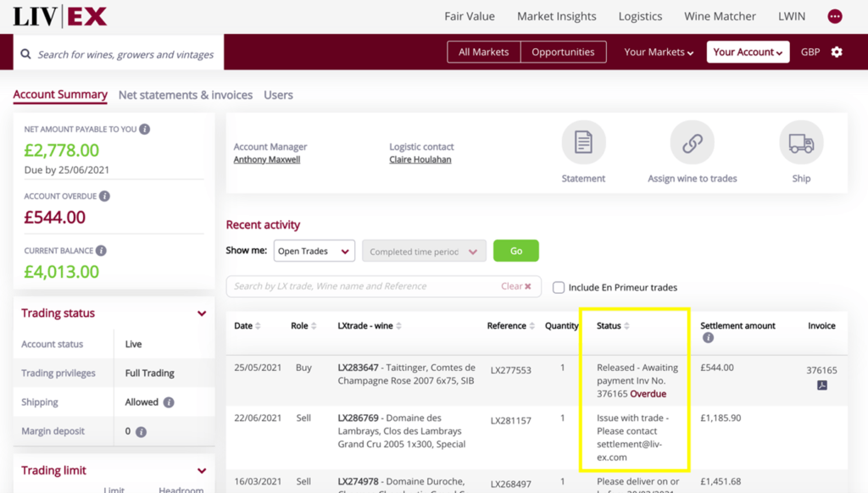
Task: Click reference LX281157
Action: coord(511,420)
